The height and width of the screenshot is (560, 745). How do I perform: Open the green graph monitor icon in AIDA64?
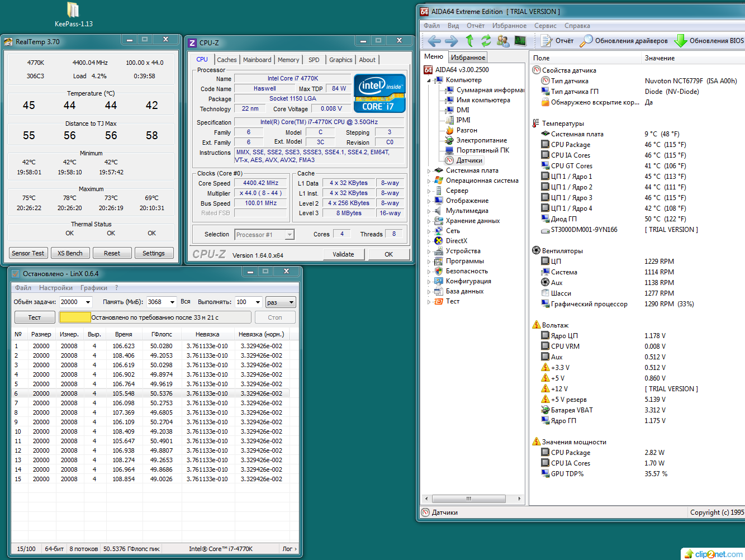click(520, 41)
